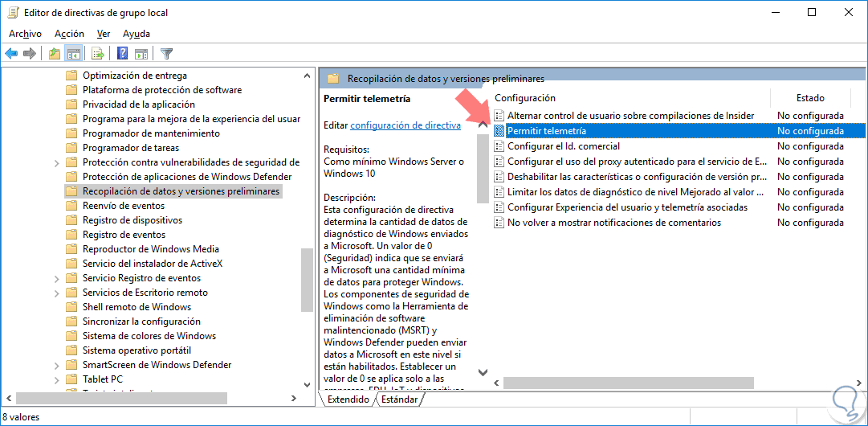868x426 pixels.
Task: Select Recopilación de datos y versiones preliminares folder
Action: click(x=181, y=191)
